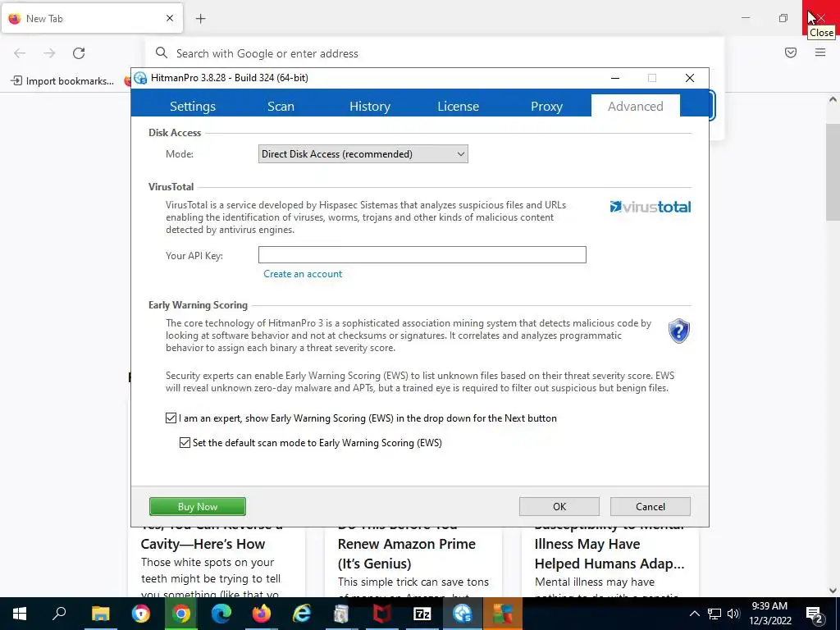
Task: Select the Proxy tab
Action: pos(546,106)
